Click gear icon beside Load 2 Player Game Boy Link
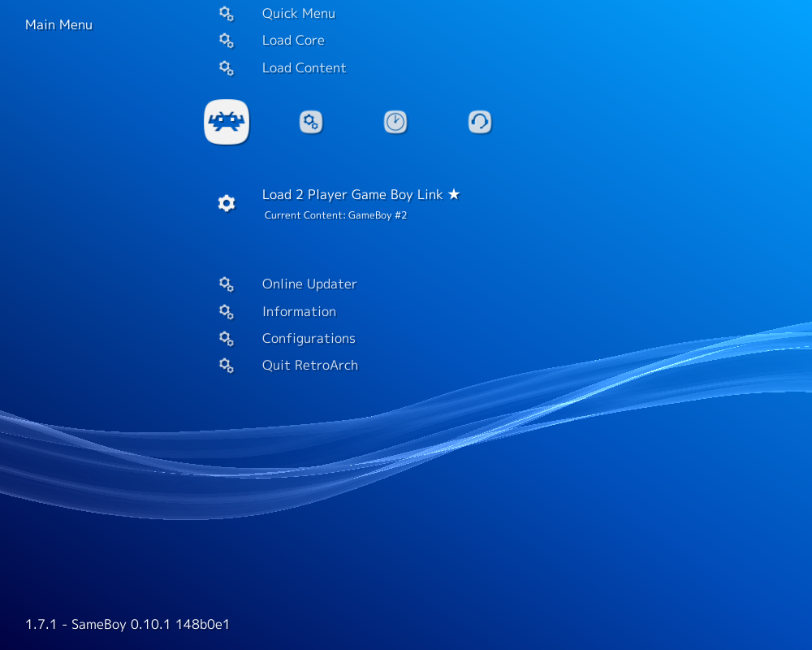 pyautogui.click(x=227, y=202)
